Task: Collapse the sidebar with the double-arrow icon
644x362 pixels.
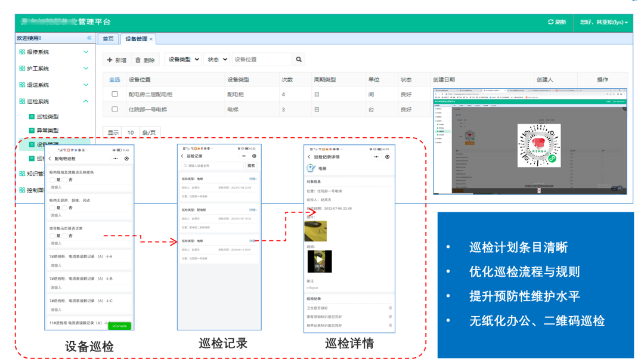Action: pos(89,38)
